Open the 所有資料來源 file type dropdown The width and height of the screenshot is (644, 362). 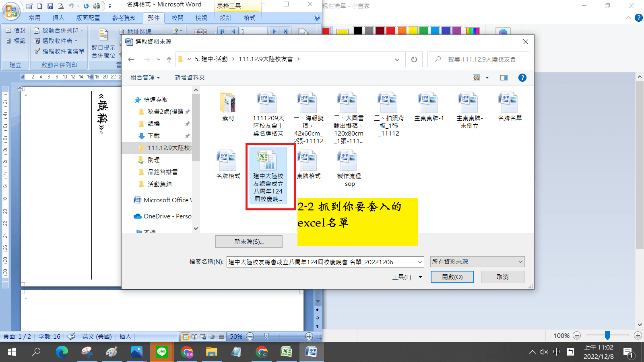coord(477,262)
